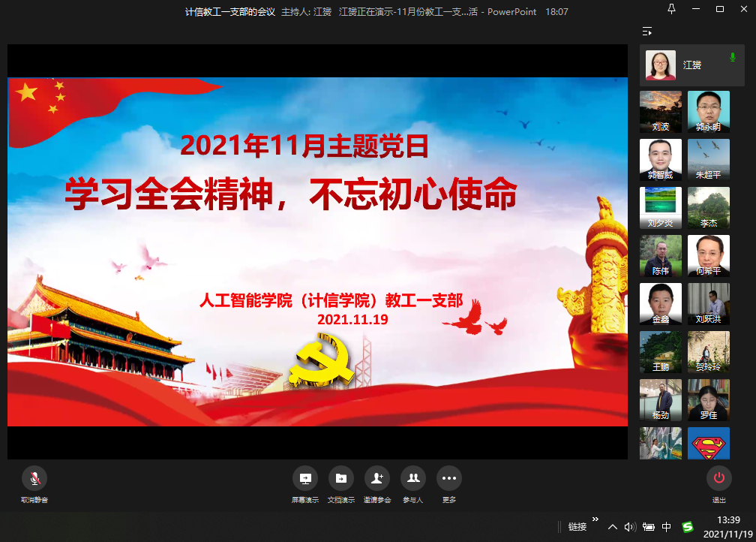The width and height of the screenshot is (756, 542).
Task: Open the 更多 more options menu
Action: coord(449,478)
